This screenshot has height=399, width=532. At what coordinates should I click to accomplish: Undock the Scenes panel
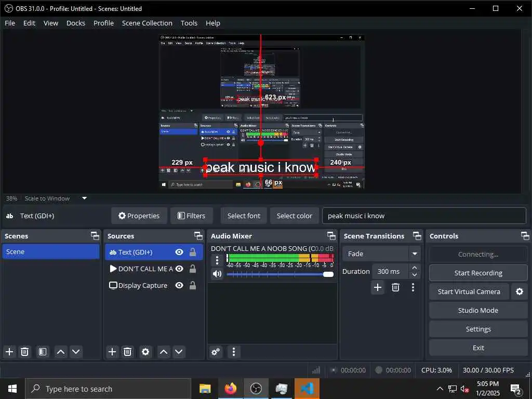pos(95,236)
